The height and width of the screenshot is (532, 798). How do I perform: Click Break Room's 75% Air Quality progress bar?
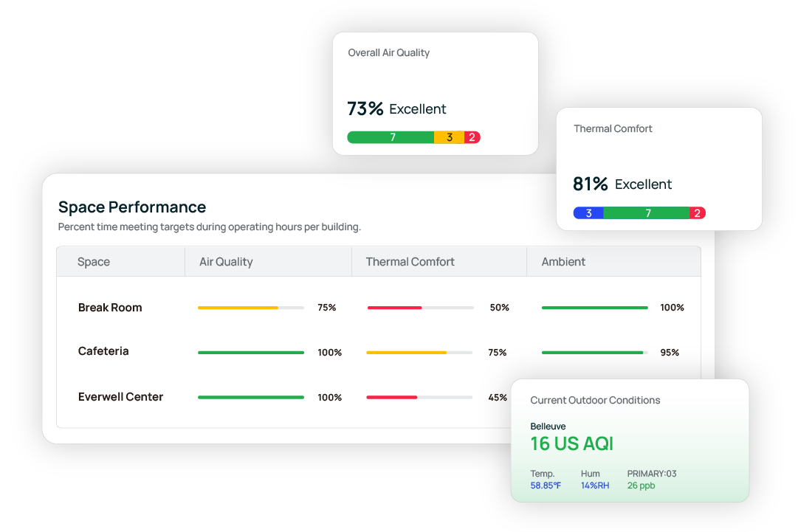pyautogui.click(x=250, y=308)
